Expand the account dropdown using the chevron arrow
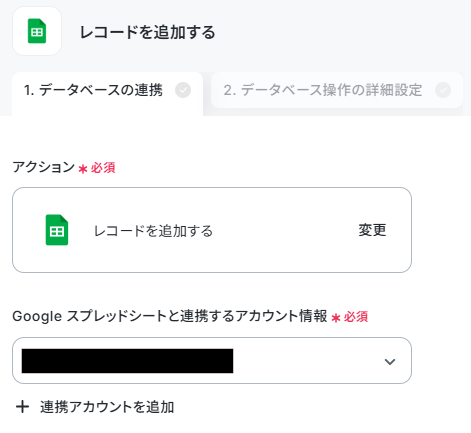The image size is (471, 433). tap(390, 361)
